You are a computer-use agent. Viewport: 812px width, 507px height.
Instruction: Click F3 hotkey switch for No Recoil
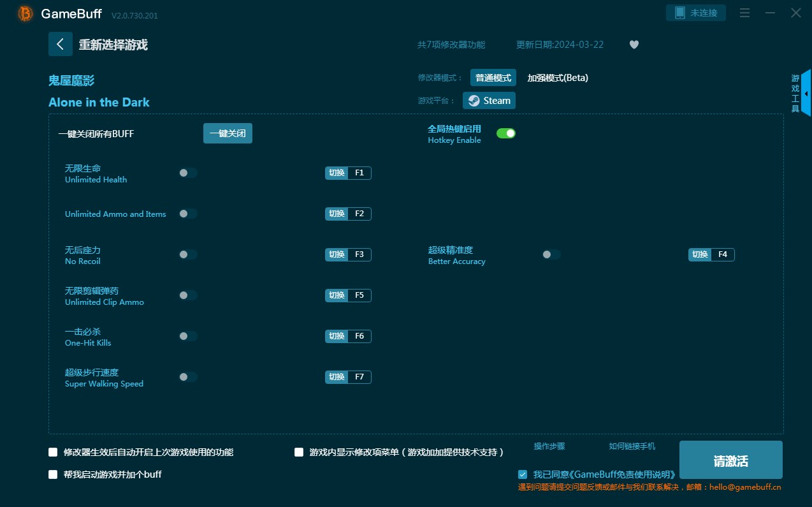(x=348, y=254)
